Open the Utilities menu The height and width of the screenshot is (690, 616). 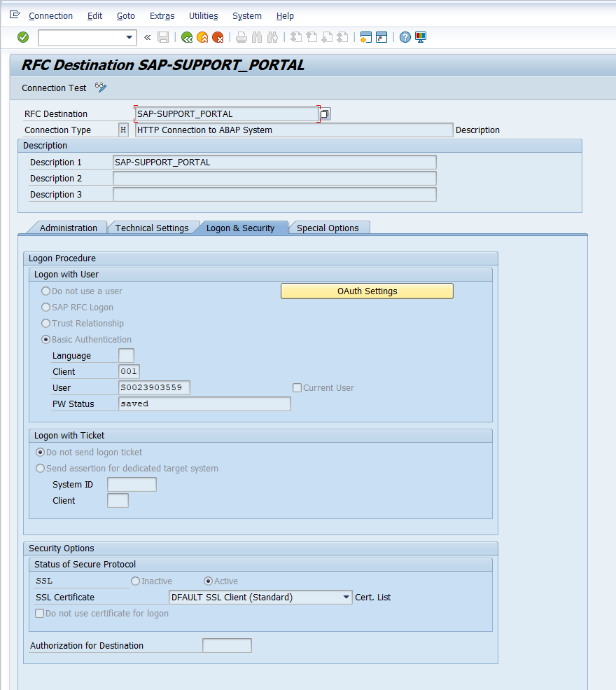coord(203,15)
